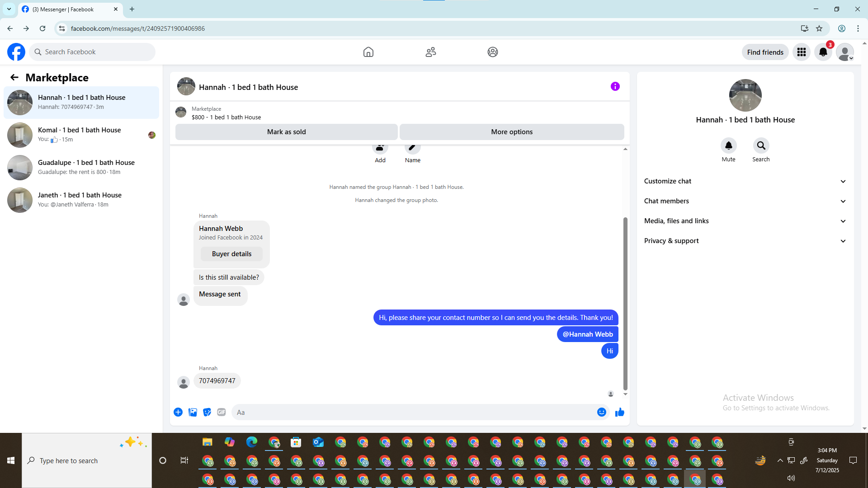The height and width of the screenshot is (488, 868).
Task: Mute this conversation with bell toggle
Action: tap(728, 146)
